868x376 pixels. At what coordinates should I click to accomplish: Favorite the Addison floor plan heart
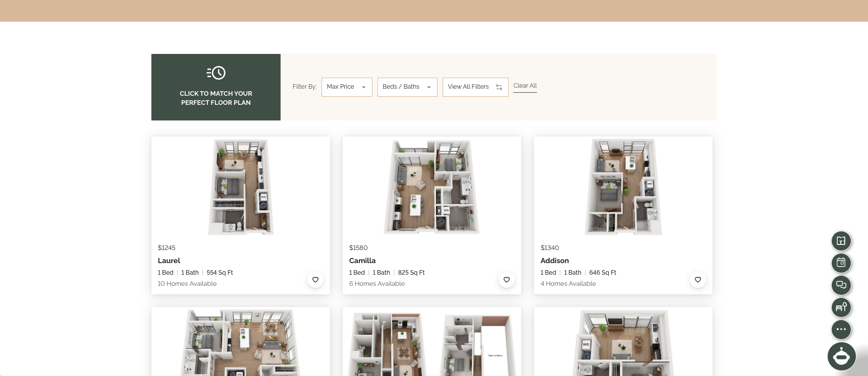tap(698, 280)
